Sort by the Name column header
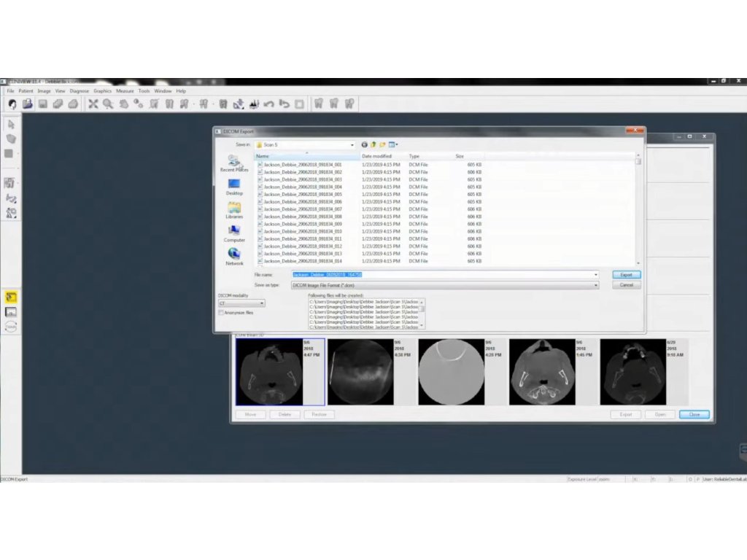Image resolution: width=747 pixels, height=560 pixels. click(x=307, y=156)
